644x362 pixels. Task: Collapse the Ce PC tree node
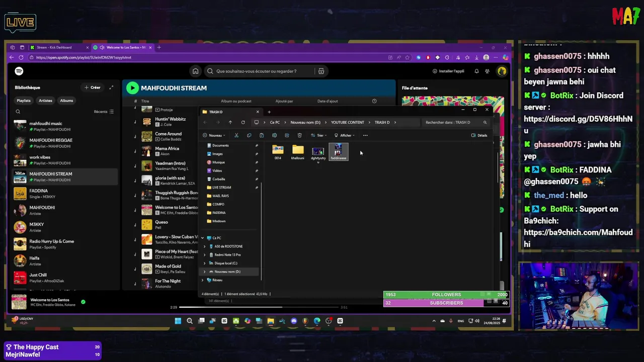pyautogui.click(x=203, y=238)
